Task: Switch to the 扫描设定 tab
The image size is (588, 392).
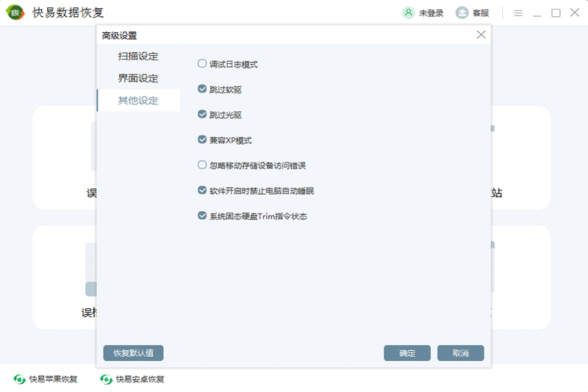Action: point(138,57)
